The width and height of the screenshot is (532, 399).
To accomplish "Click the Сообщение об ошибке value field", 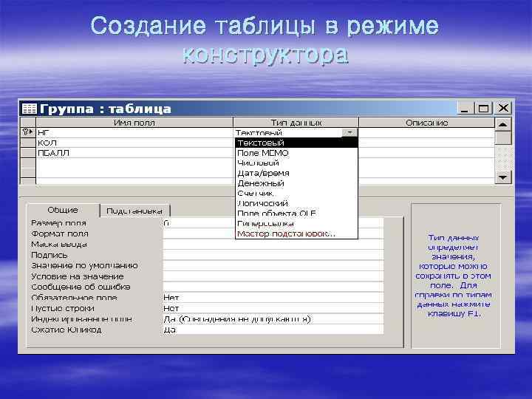I will [x=273, y=287].
